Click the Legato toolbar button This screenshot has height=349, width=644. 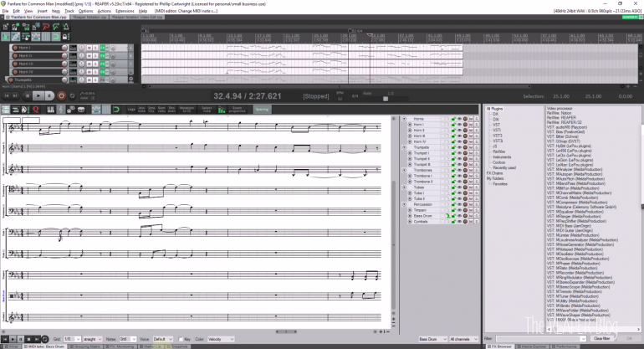coord(131,110)
